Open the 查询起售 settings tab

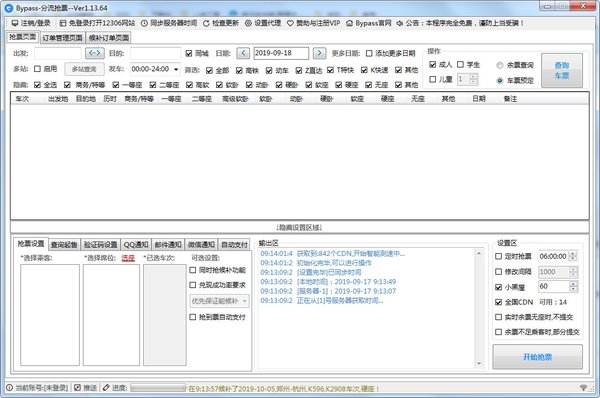tap(64, 245)
